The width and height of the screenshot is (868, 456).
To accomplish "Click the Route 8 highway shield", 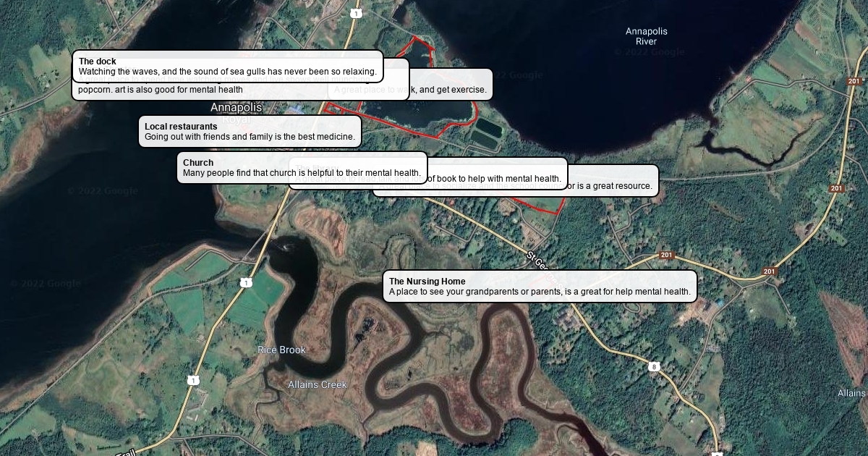I will point(654,367).
